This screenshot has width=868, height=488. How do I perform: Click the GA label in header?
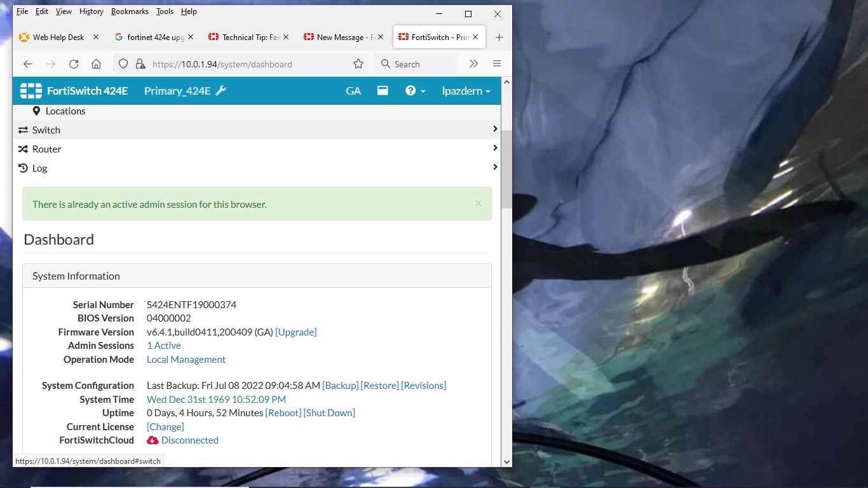click(353, 91)
